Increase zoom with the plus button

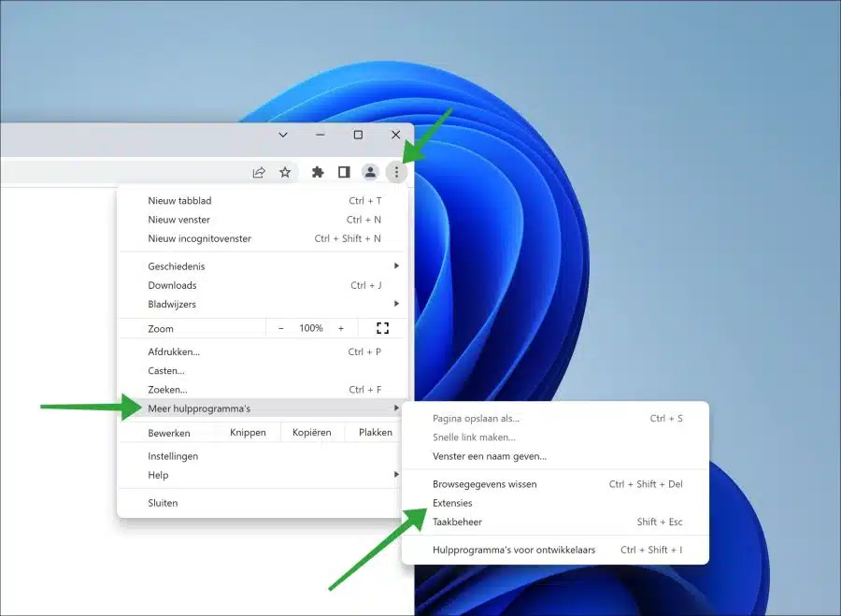pos(340,328)
